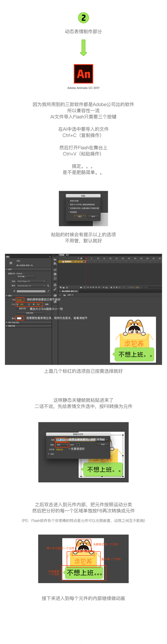The width and height of the screenshot is (167, 644).
Task: Select the 粘贴为位图 radio option
Action: (68, 201)
